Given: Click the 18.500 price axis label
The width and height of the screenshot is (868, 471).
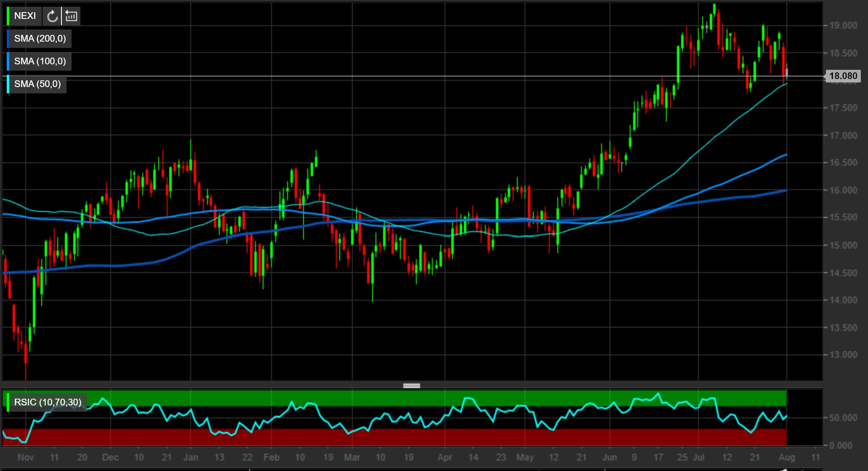Looking at the screenshot, I should [843, 53].
